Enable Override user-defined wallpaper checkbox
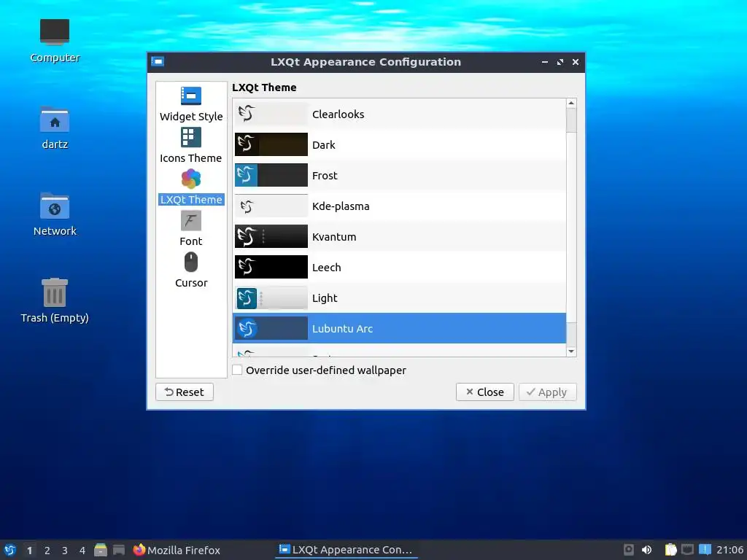The height and width of the screenshot is (560, 747). tap(237, 370)
